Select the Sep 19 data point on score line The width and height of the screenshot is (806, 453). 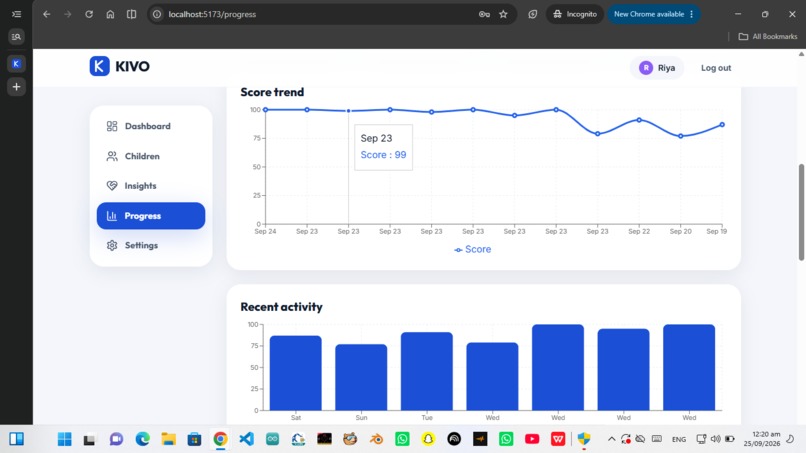pyautogui.click(x=722, y=124)
